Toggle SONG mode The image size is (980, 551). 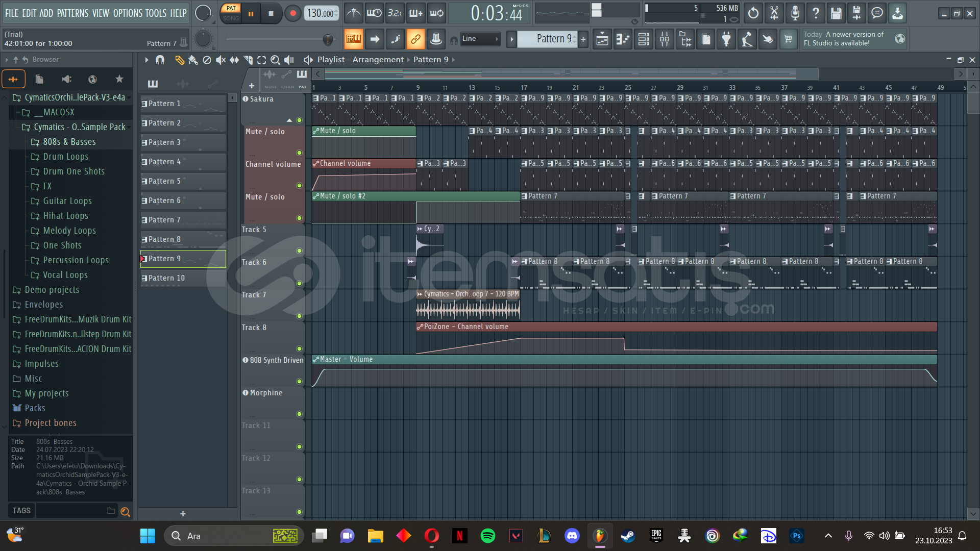[x=231, y=18]
